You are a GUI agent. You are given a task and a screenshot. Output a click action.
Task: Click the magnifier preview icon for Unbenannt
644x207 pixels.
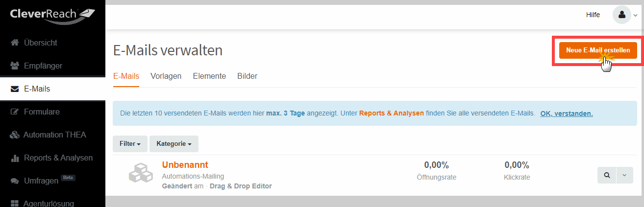[607, 175]
